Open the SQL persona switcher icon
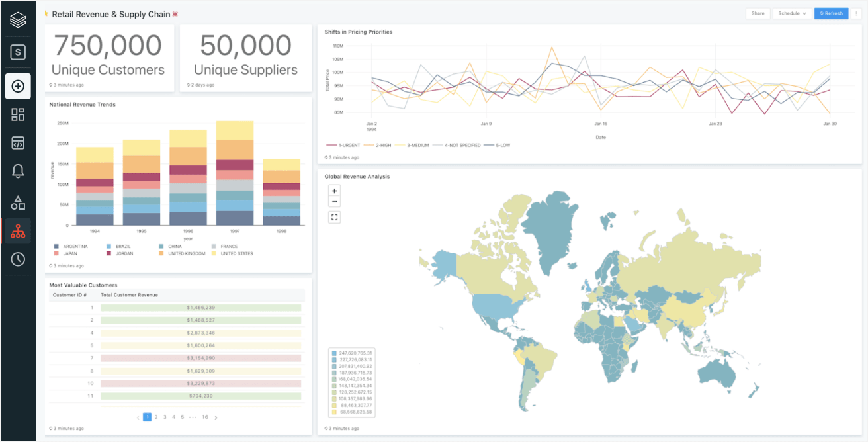The image size is (868, 442). [x=18, y=52]
